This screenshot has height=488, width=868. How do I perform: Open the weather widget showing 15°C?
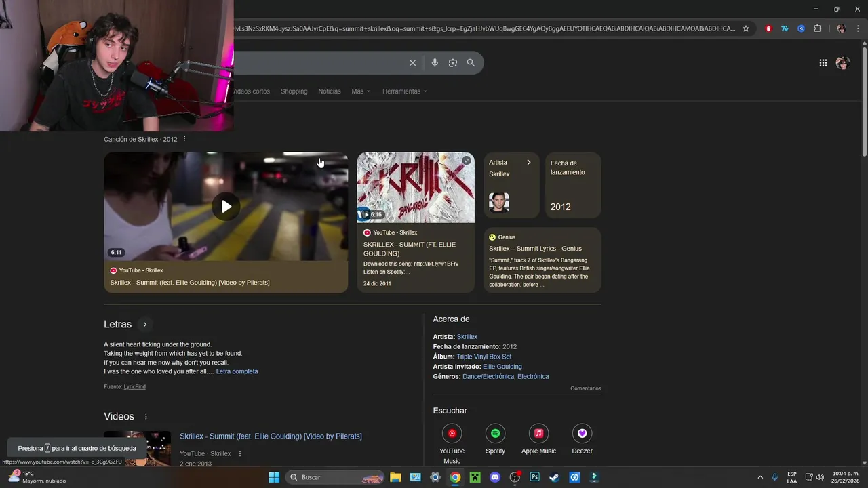click(37, 477)
